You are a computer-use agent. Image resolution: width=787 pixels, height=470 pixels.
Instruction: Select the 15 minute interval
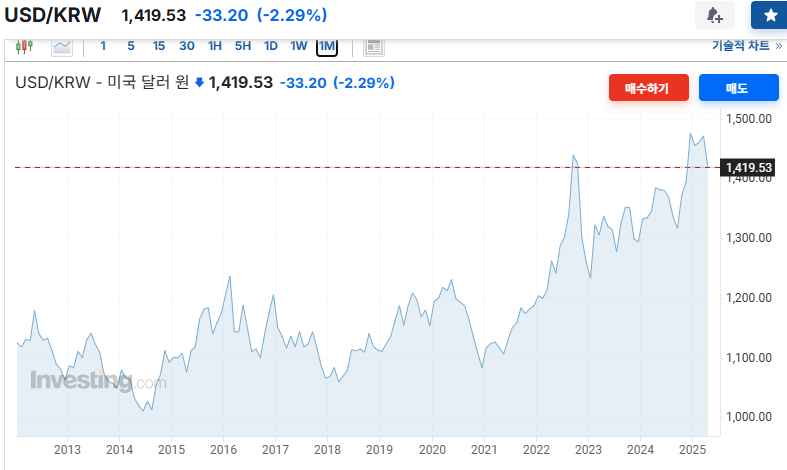(x=159, y=46)
